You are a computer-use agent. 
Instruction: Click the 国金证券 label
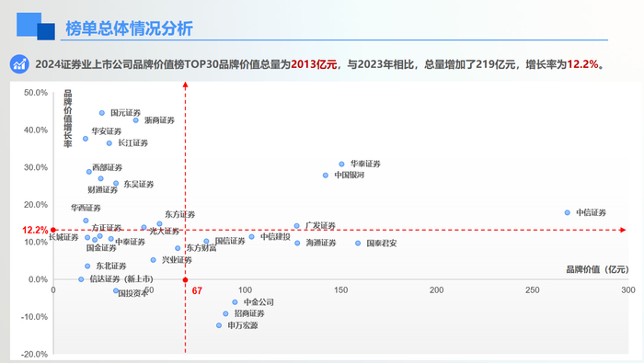101,248
